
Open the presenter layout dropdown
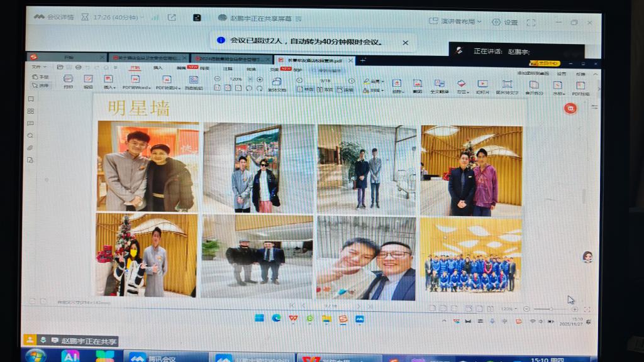pos(455,21)
